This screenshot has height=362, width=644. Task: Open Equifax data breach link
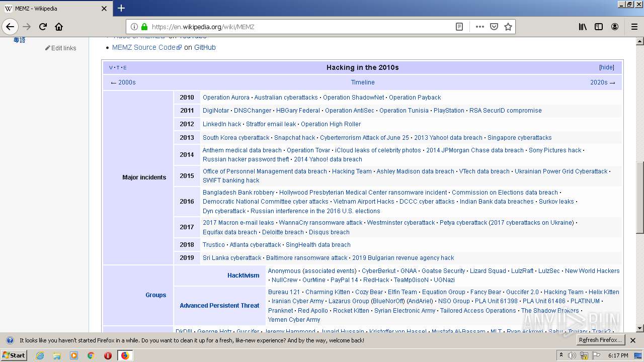point(230,232)
